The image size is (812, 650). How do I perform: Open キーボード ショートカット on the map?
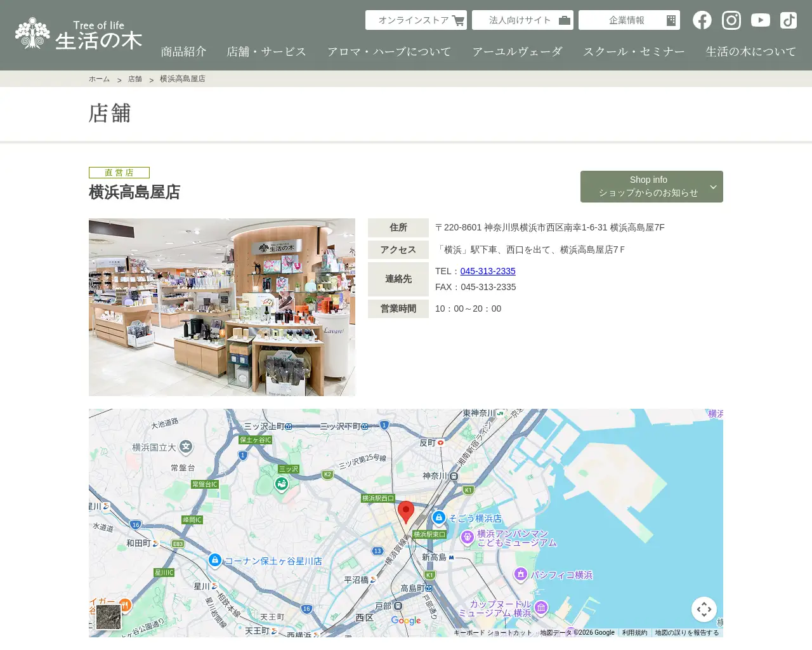493,633
